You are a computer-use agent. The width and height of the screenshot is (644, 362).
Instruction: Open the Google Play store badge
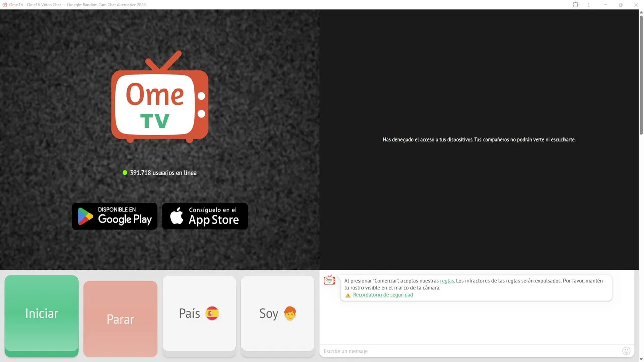(x=115, y=216)
